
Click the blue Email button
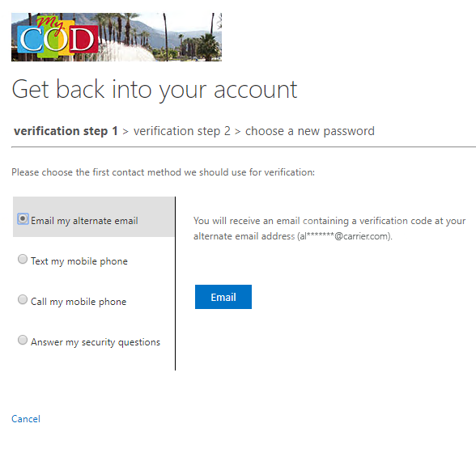[x=223, y=297]
